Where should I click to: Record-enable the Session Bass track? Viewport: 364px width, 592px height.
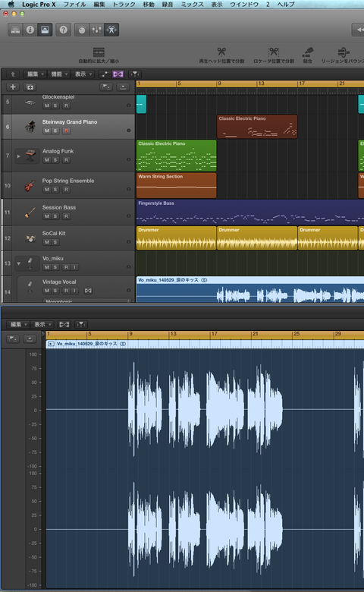tap(66, 216)
